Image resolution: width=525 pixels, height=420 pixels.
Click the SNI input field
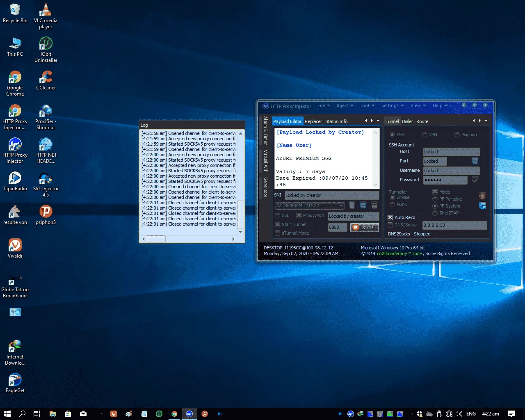coord(332,195)
